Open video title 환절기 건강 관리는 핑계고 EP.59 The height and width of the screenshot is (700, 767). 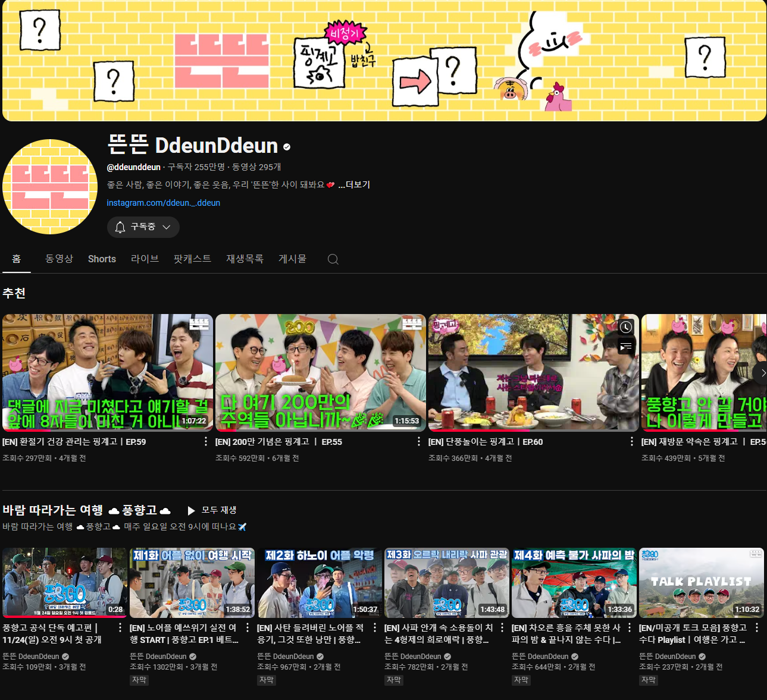[74, 442]
